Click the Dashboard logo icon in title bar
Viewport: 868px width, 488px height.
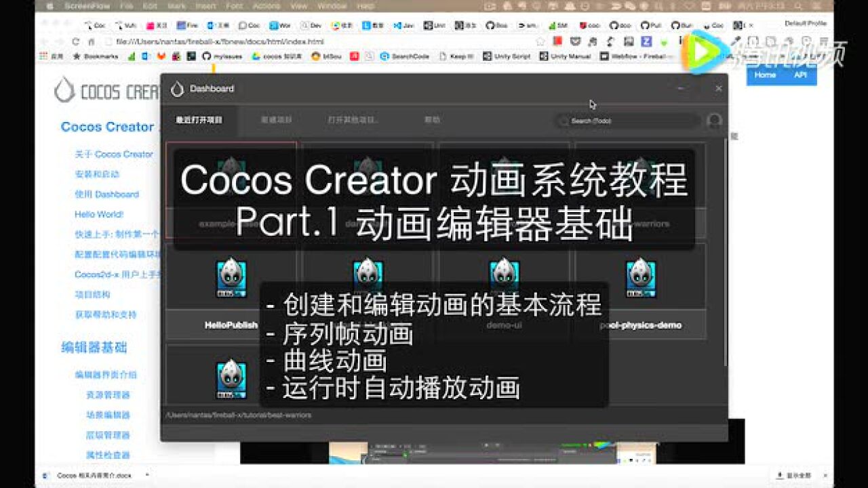178,89
